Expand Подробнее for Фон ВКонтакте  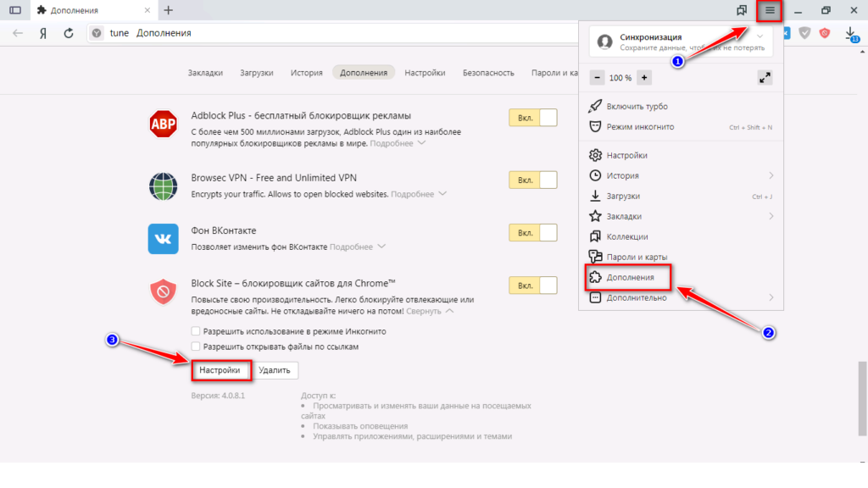click(x=358, y=247)
